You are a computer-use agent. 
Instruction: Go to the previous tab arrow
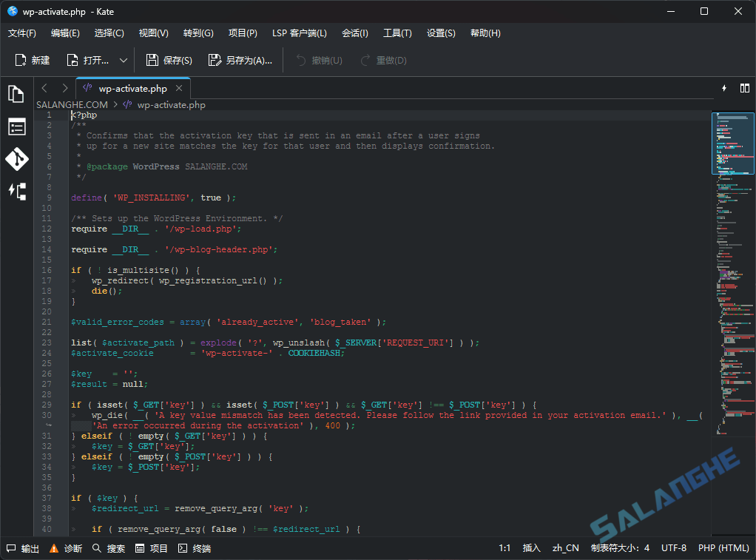44,88
